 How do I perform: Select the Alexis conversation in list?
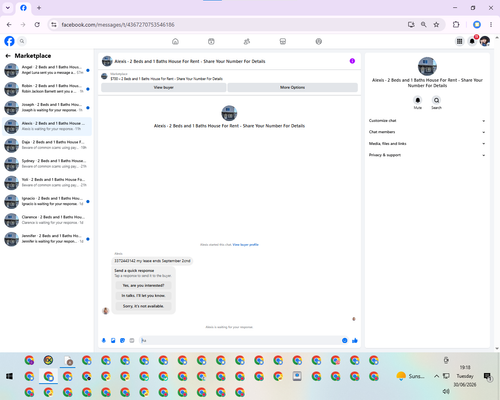(47, 126)
